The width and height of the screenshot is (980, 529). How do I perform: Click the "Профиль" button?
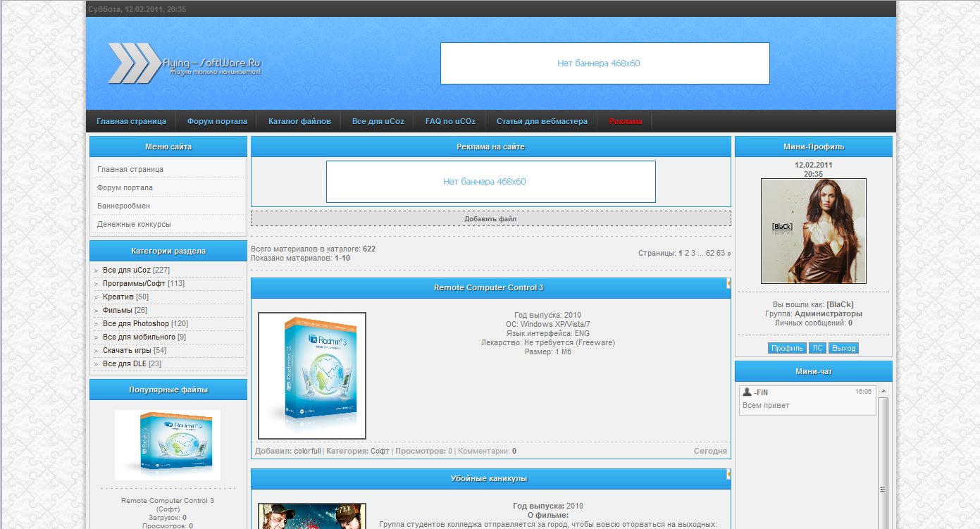[787, 347]
